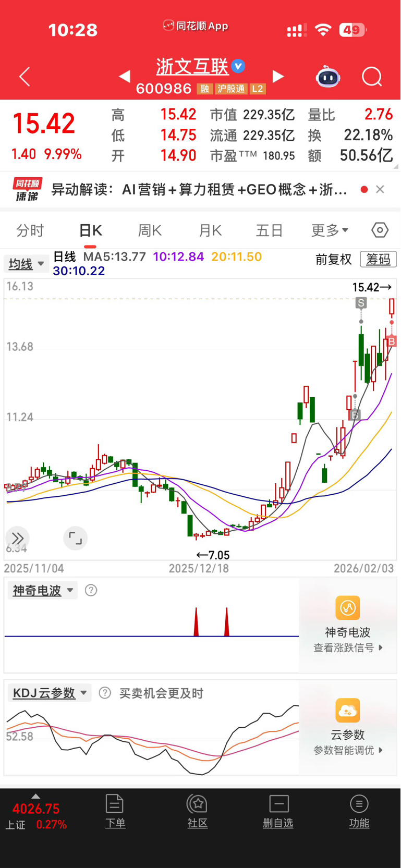The image size is (401, 868).
Task: Open the 社区 community icon
Action: (x=198, y=803)
